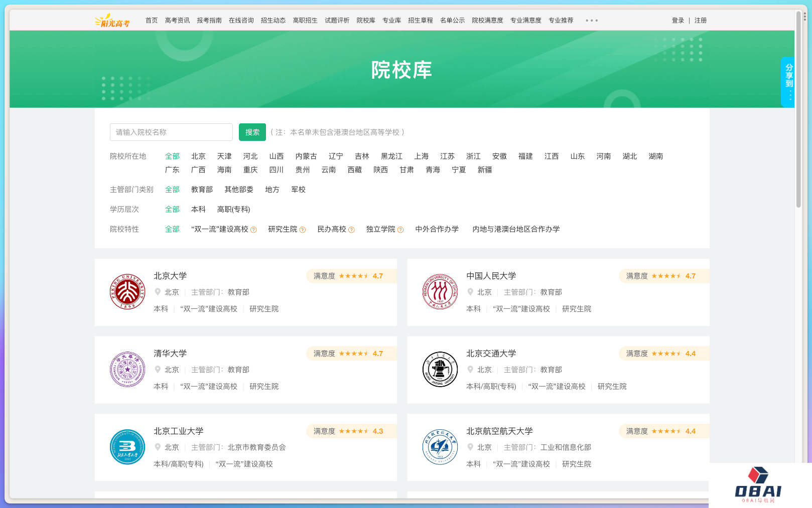Open the 分享到 share side tab

(x=788, y=82)
